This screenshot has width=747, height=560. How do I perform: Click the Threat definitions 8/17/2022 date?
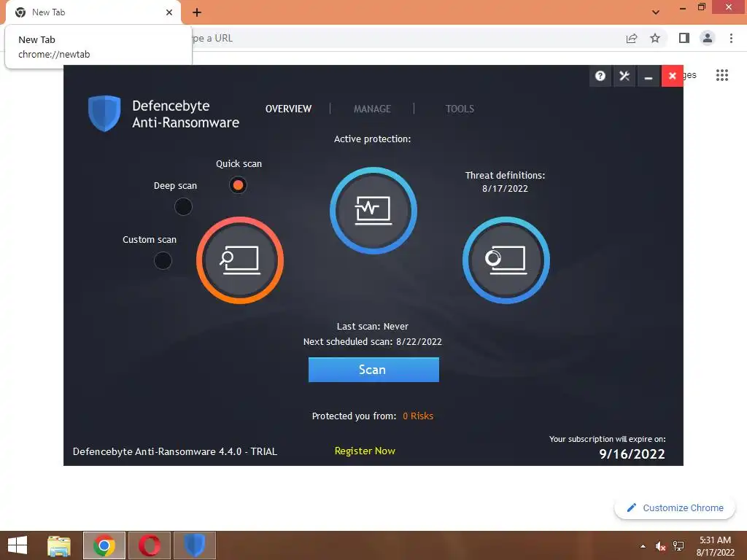click(x=505, y=188)
